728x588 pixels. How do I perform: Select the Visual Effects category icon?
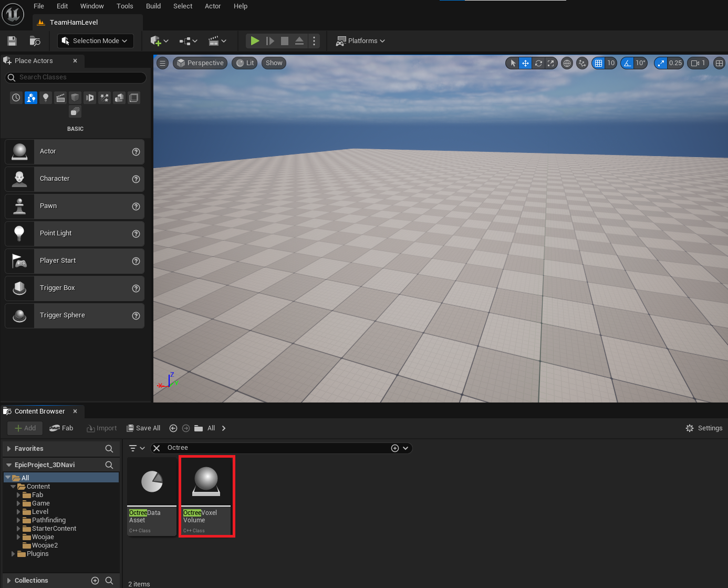pos(105,98)
